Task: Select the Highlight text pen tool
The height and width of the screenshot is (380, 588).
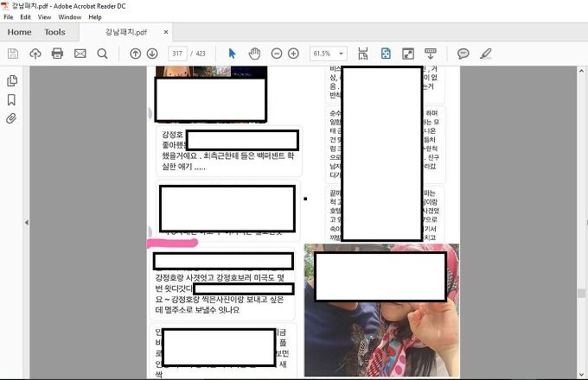Action: point(486,54)
